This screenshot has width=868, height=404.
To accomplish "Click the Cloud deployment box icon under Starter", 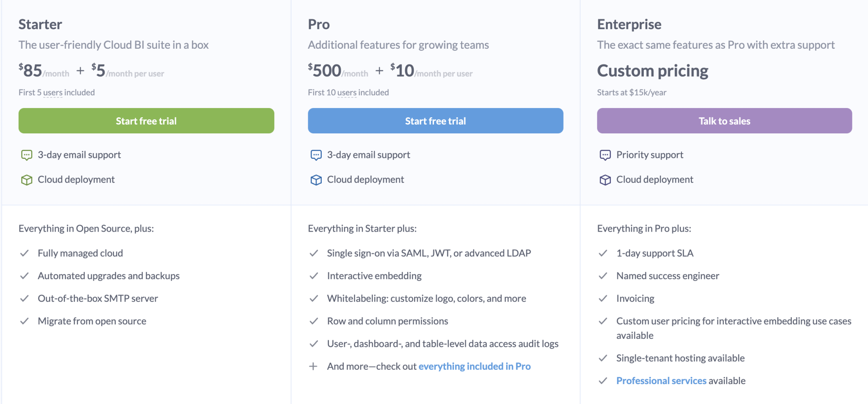I will 26,180.
